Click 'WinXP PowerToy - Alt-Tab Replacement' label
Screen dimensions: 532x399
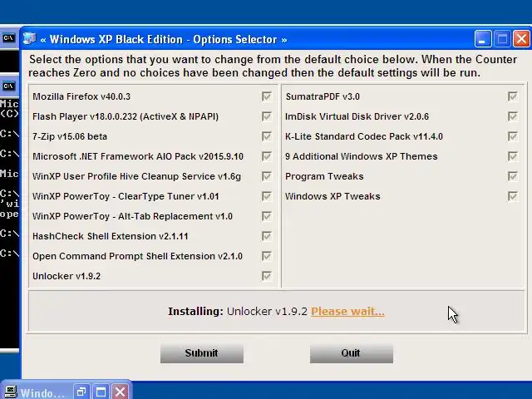coord(132,216)
